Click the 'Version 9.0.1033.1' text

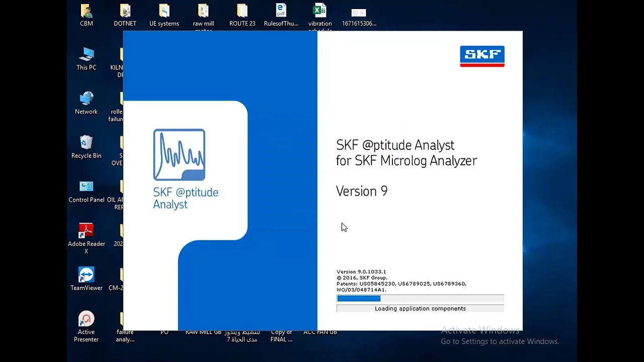(361, 271)
